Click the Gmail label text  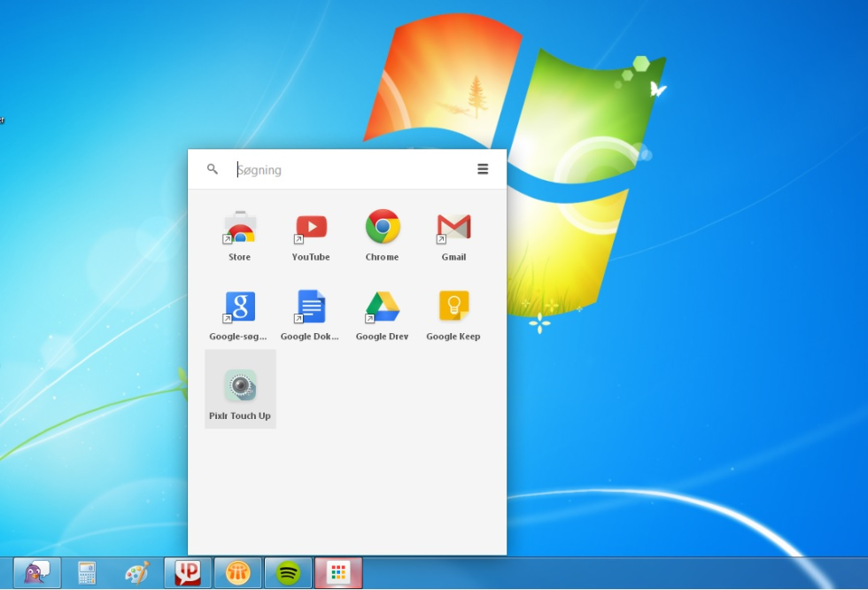[453, 257]
